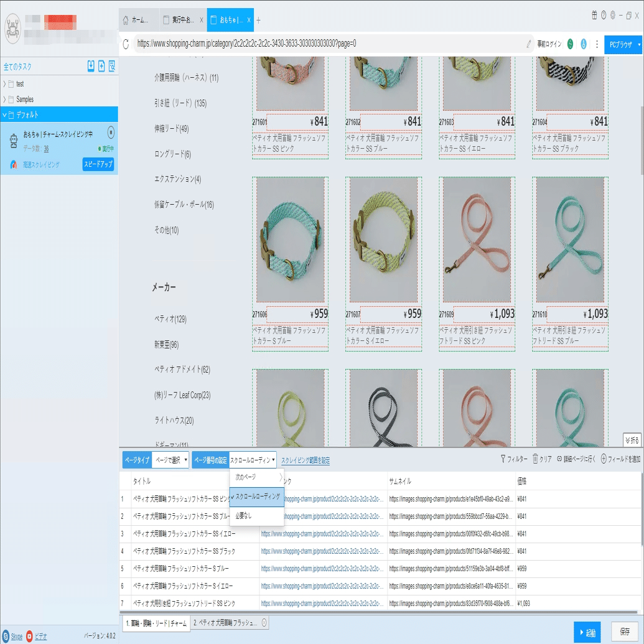This screenshot has height=644, width=644.
Task: Click the フィルター funnel icon
Action: tap(503, 459)
